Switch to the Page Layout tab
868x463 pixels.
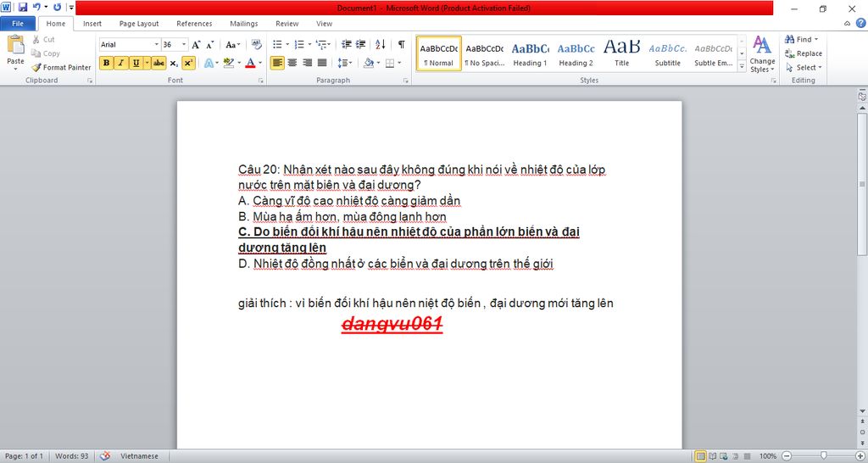pyautogui.click(x=139, y=24)
